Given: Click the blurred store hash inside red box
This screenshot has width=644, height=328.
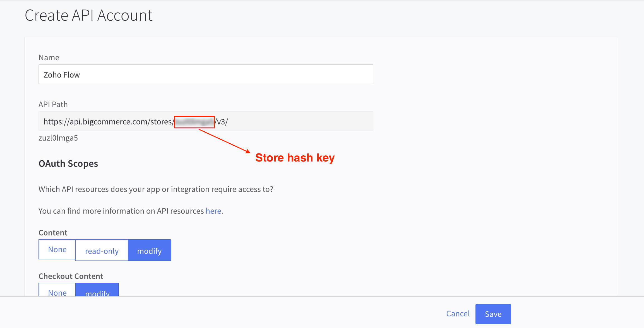Looking at the screenshot, I should tap(194, 122).
